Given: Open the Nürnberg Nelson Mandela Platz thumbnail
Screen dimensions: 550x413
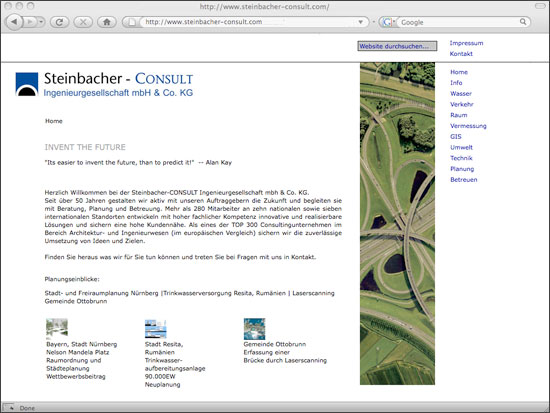Looking at the screenshot, I should coord(57,328).
